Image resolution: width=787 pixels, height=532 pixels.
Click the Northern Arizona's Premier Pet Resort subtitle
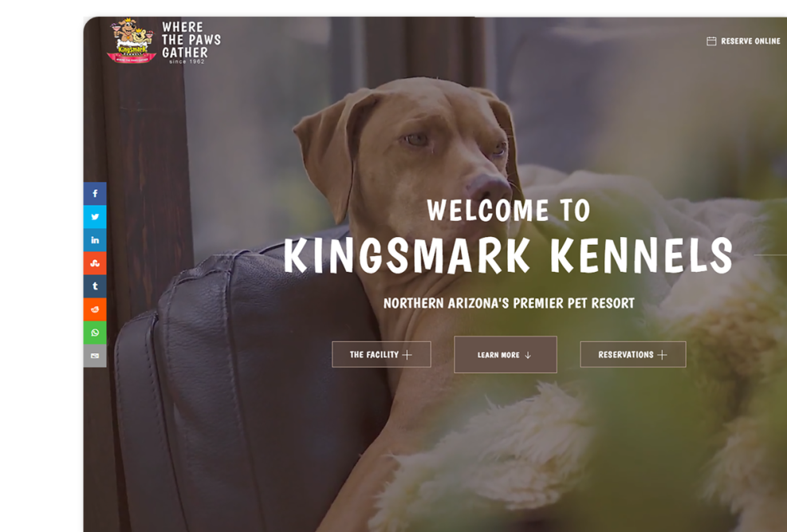(509, 303)
